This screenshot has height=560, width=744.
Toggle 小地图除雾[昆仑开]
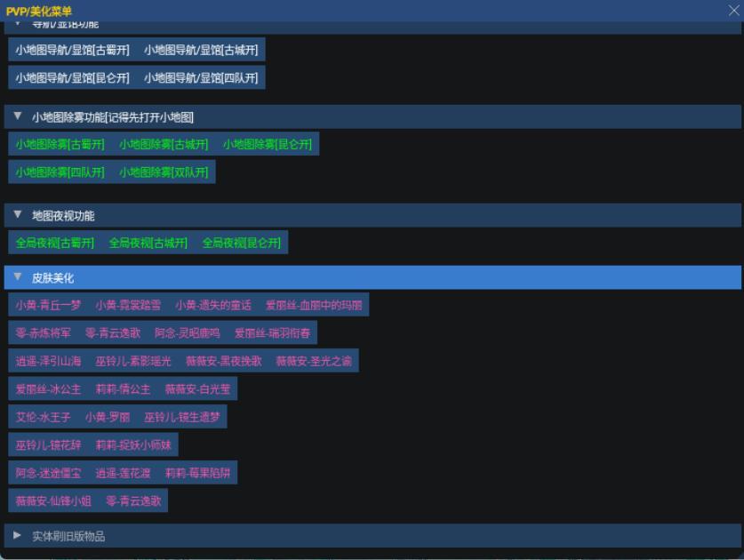tap(267, 144)
